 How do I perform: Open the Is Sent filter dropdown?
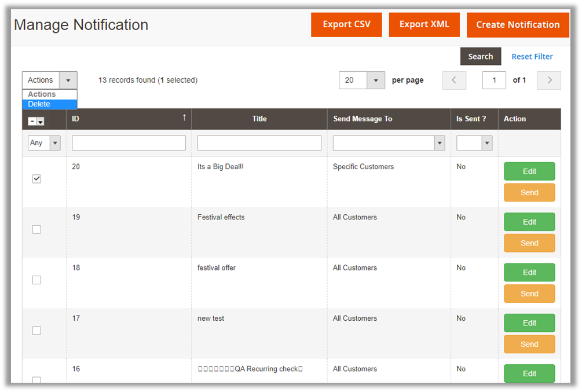coord(486,143)
